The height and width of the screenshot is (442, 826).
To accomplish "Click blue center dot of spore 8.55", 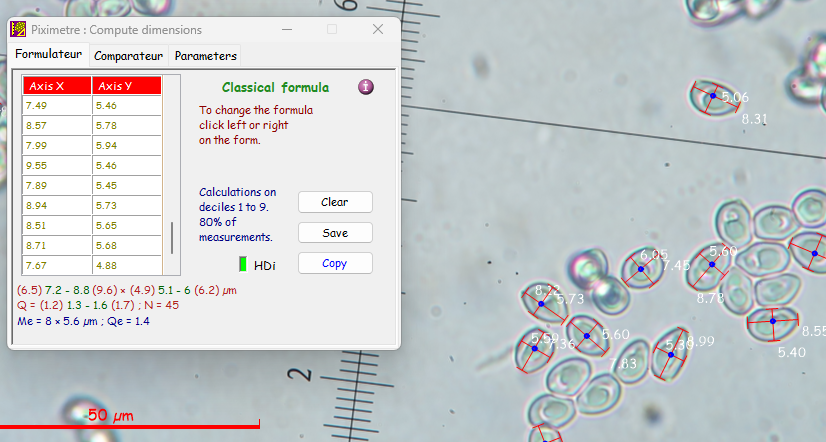I will coord(772,321).
